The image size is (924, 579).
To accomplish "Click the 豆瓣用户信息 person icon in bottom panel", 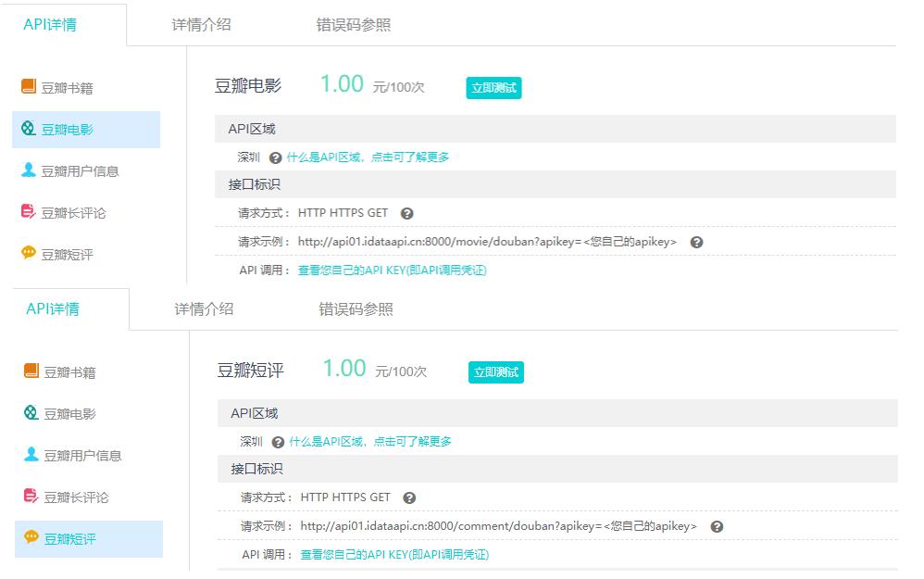I will [x=31, y=454].
